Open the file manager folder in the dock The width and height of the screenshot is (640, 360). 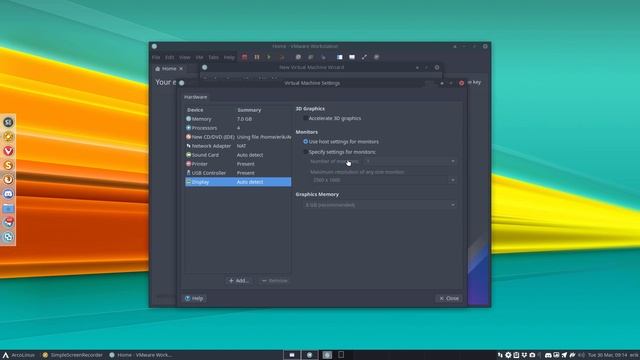tap(8, 208)
